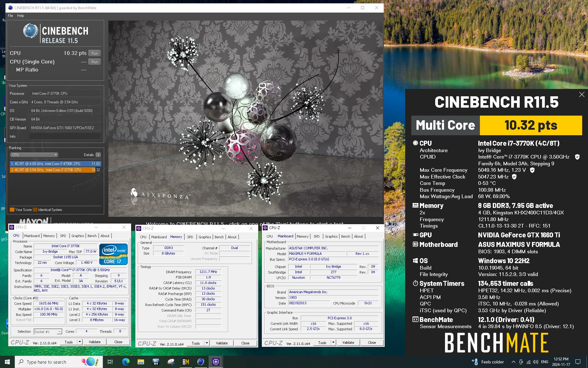This screenshot has height=368, width=588.
Task: Switch to Mainboard tab in left CPU-Z
Action: click(32, 236)
